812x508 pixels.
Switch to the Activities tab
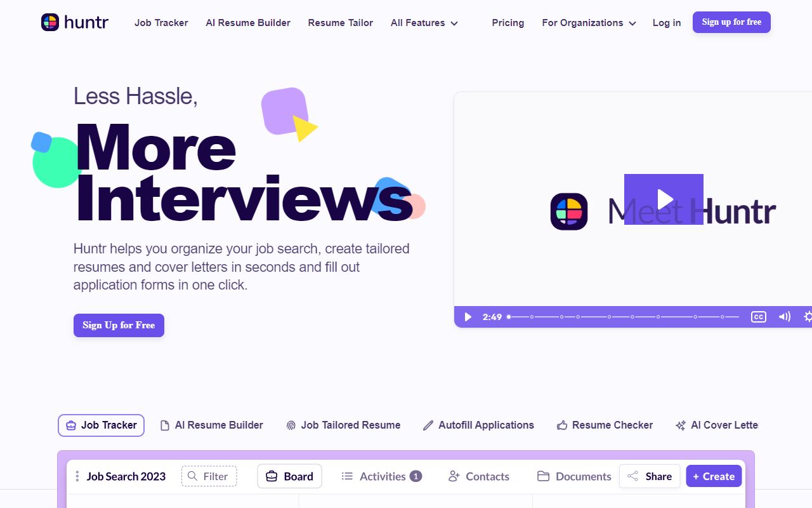coord(381,476)
